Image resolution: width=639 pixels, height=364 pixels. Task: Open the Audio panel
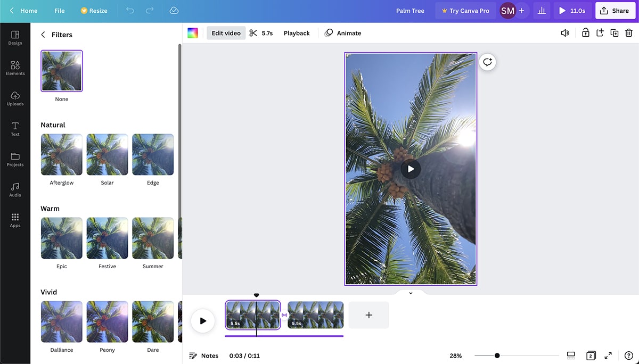click(15, 188)
